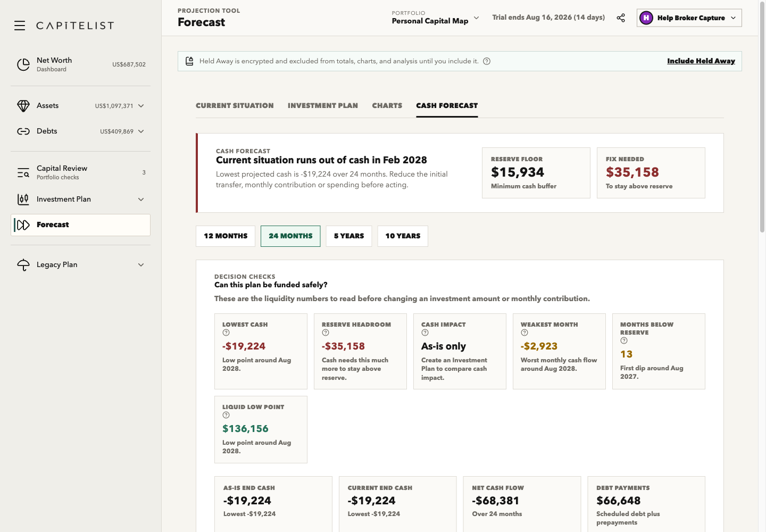Image resolution: width=766 pixels, height=532 pixels.
Task: Click the Debts link icon
Action: (x=23, y=131)
